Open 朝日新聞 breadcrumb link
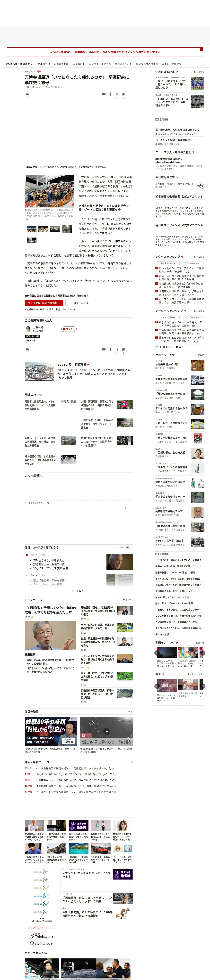The image size is (210, 980). (29, 71)
